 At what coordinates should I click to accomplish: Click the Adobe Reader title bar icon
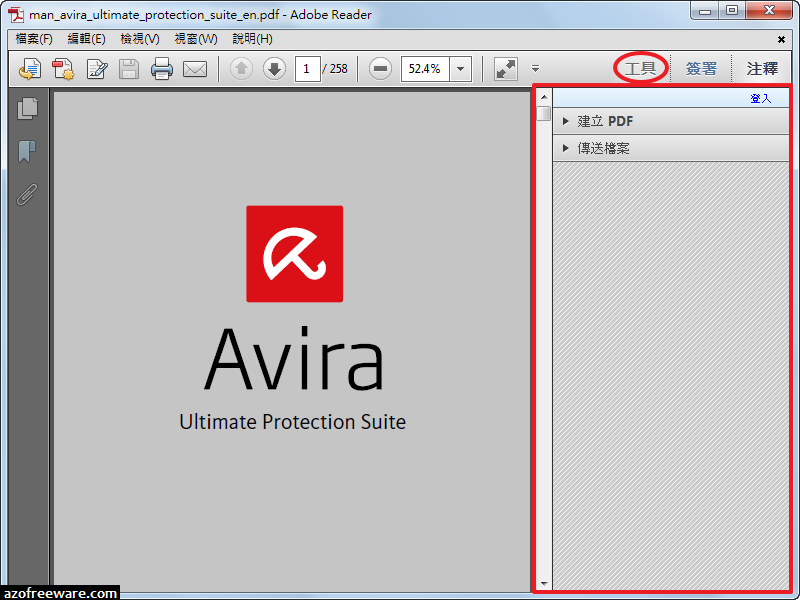coord(16,15)
